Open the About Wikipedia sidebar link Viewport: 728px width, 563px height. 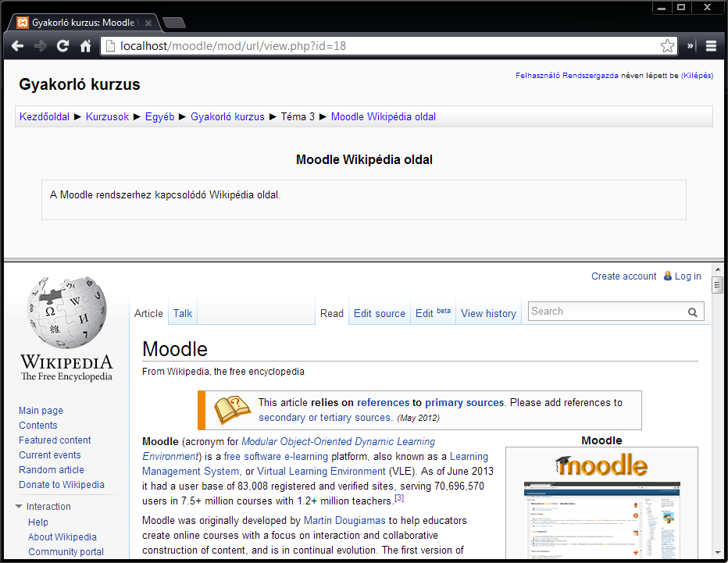tap(62, 537)
